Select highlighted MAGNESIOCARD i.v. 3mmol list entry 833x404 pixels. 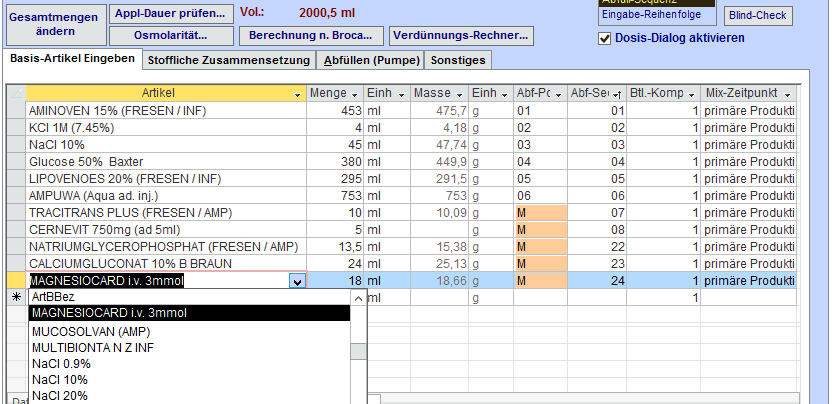pos(190,313)
